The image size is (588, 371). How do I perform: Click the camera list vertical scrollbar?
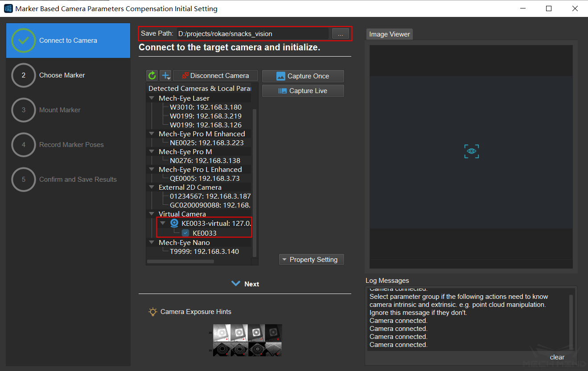point(255,183)
